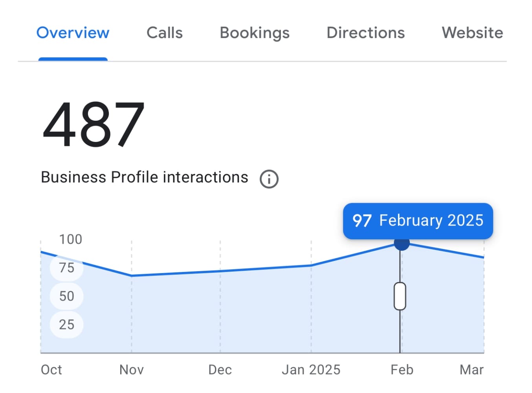The width and height of the screenshot is (532, 393).
Task: Return to the Overview tab
Action: pos(73,33)
